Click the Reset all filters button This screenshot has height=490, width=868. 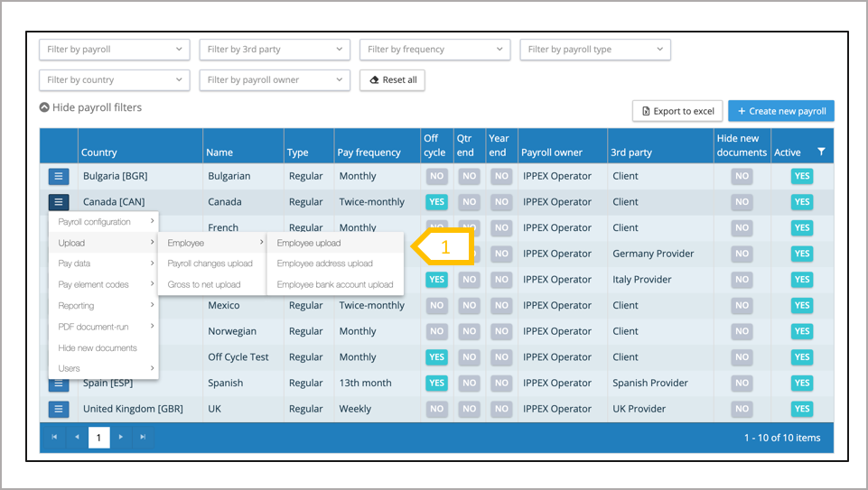(x=392, y=79)
